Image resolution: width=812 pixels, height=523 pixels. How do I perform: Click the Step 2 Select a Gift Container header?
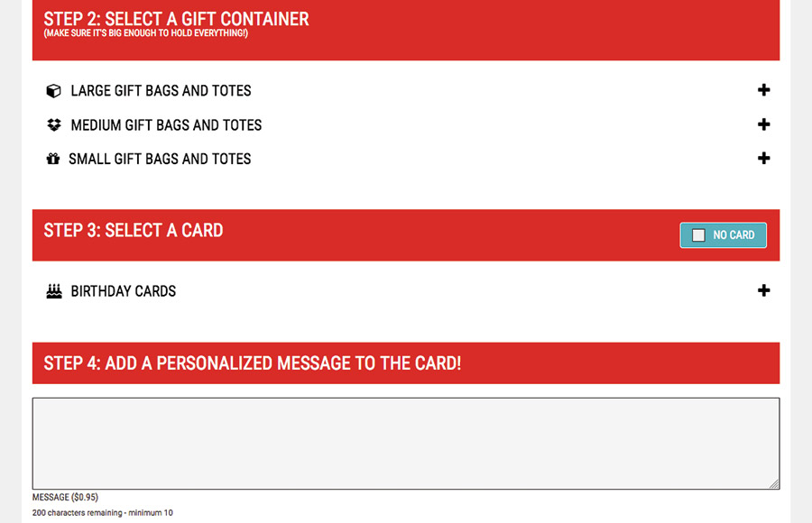(x=406, y=30)
